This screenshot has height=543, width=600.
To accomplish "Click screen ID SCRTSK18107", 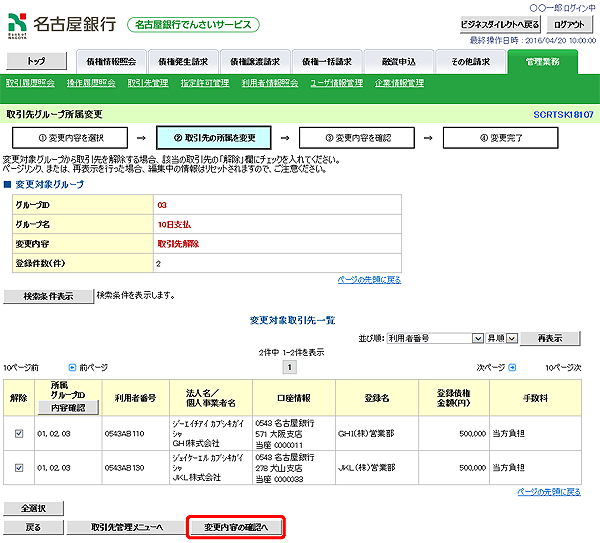I will (x=563, y=114).
